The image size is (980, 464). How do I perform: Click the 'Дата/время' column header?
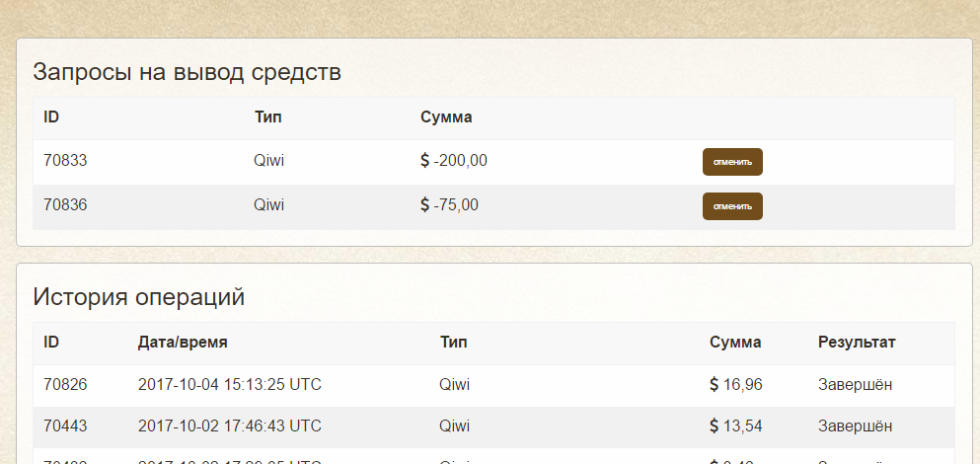click(183, 343)
